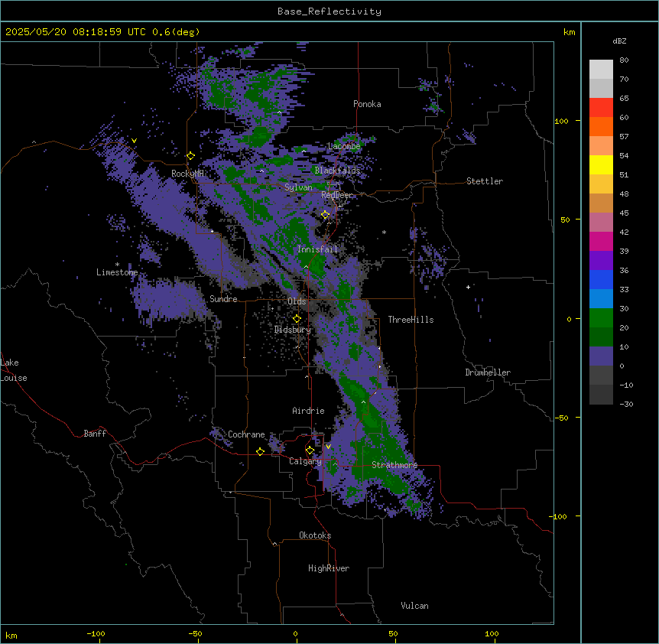
Task: Select the Vulcan map label
Action: pyautogui.click(x=415, y=606)
